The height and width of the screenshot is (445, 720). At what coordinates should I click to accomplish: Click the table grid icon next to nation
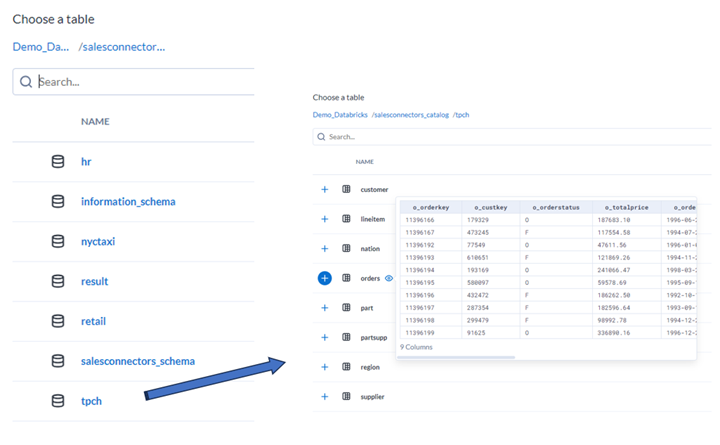[346, 248]
